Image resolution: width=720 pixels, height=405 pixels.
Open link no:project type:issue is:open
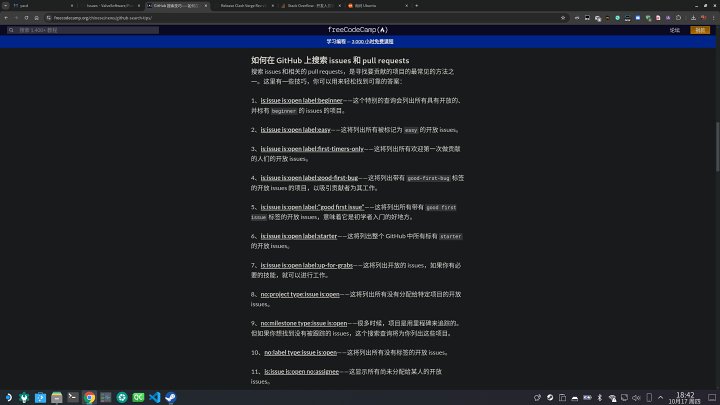click(x=300, y=294)
